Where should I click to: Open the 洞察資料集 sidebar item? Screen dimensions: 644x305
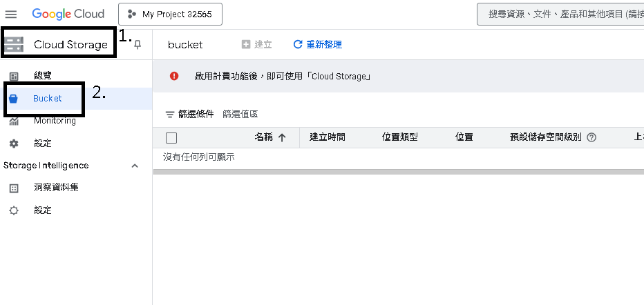[56, 187]
